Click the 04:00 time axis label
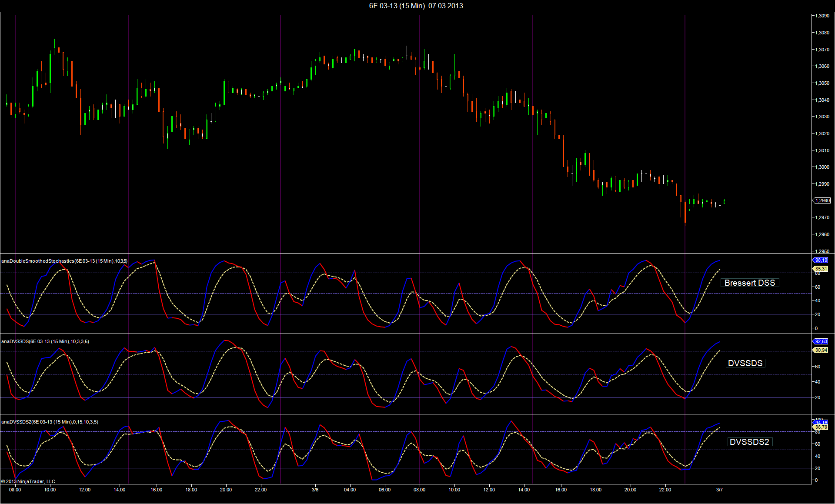 350,490
